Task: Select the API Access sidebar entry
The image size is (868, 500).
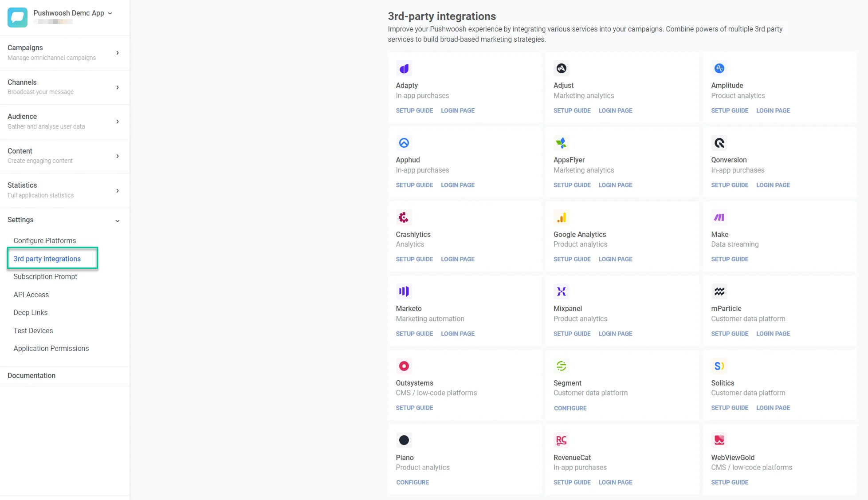Action: pos(31,295)
